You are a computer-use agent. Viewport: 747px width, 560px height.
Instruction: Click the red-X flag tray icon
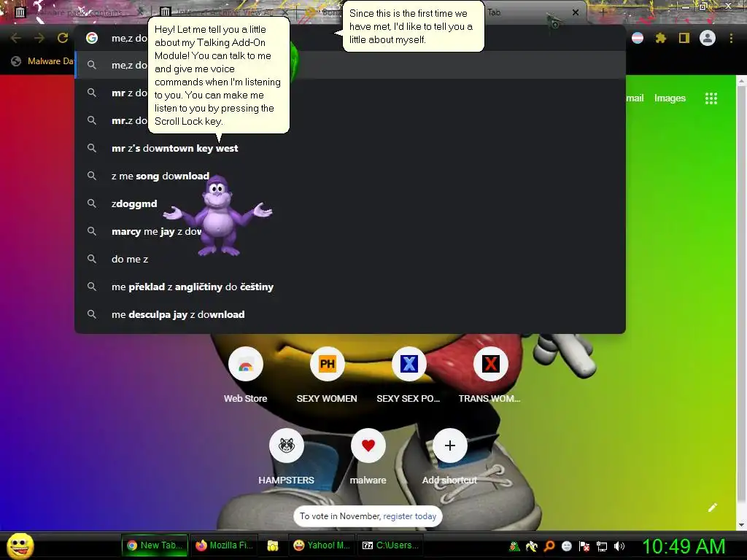tap(584, 546)
